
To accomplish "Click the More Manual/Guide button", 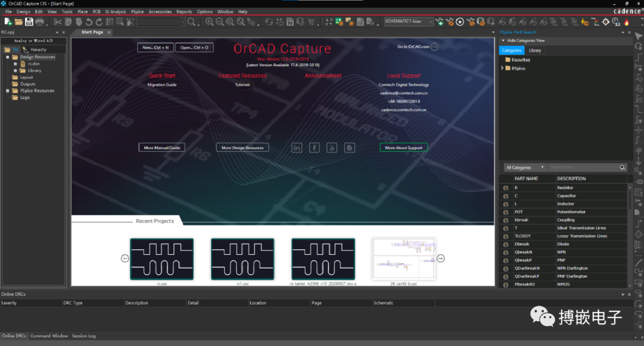I will [162, 147].
